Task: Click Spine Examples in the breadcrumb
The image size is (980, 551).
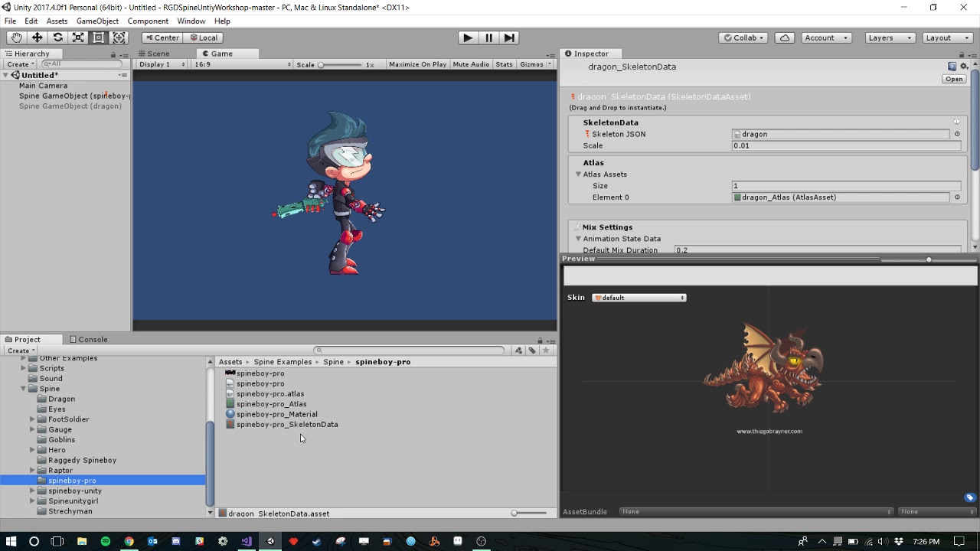Action: click(x=283, y=362)
